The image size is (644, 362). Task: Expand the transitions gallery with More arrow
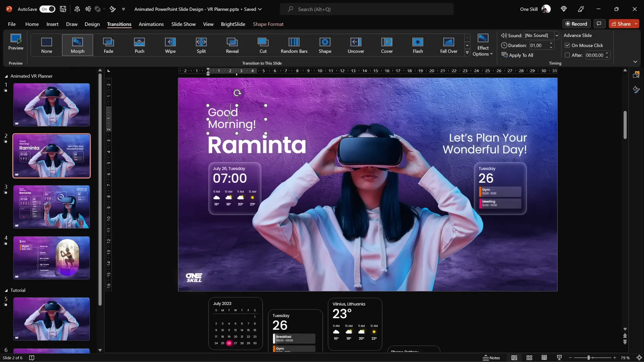[467, 53]
